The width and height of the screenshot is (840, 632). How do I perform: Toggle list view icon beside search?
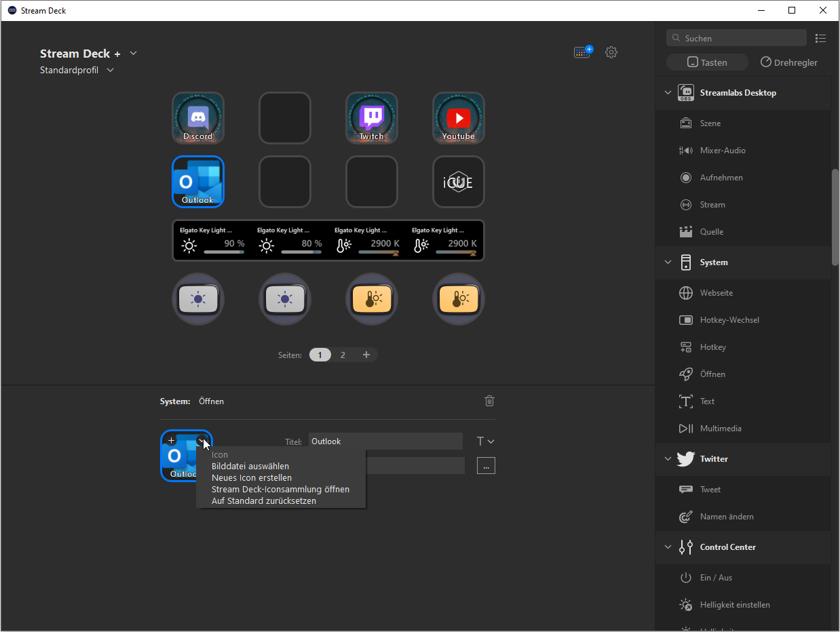click(x=820, y=39)
